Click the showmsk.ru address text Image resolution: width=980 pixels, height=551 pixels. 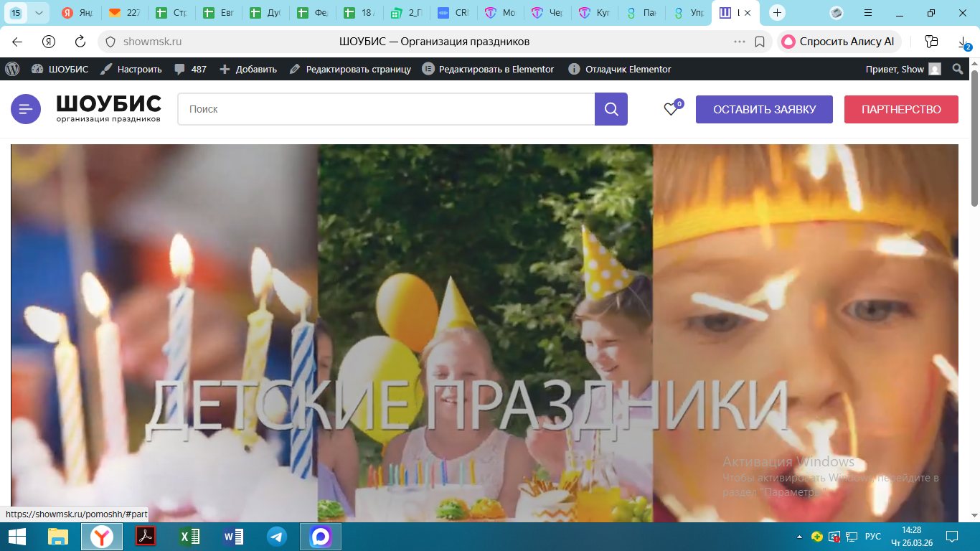(x=152, y=42)
